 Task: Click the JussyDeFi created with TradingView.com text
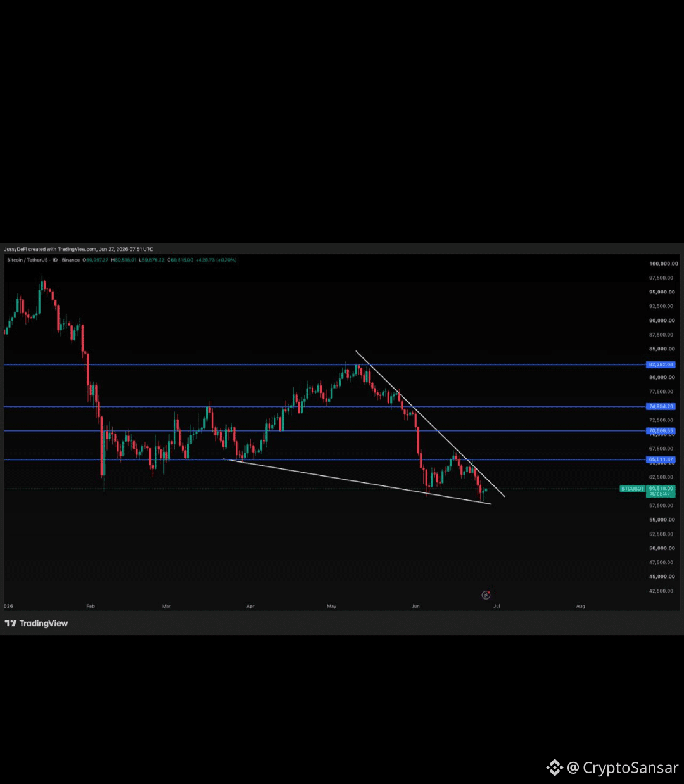coord(79,249)
